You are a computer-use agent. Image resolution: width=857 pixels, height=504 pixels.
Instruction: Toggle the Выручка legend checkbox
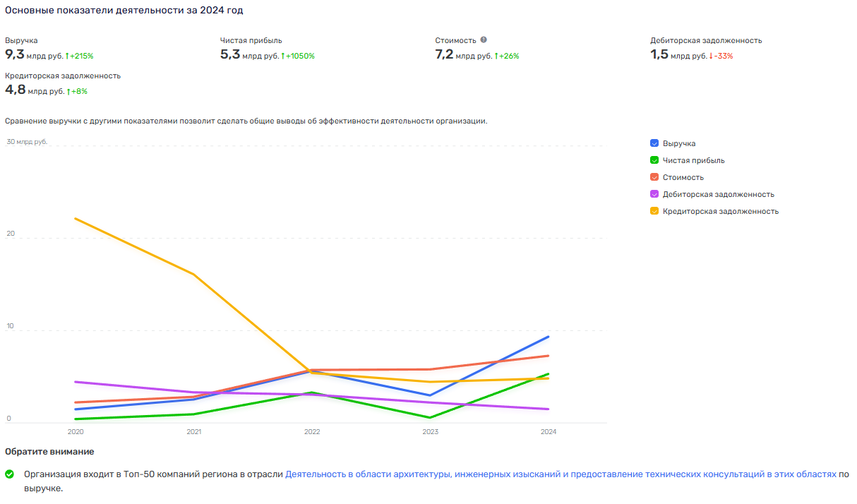click(654, 143)
